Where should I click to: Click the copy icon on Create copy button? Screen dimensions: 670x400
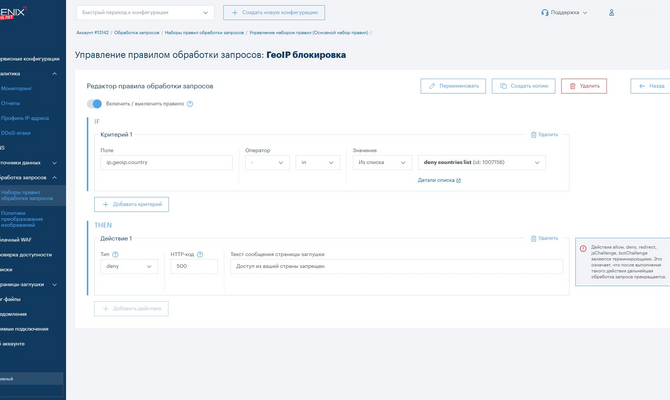tap(503, 86)
